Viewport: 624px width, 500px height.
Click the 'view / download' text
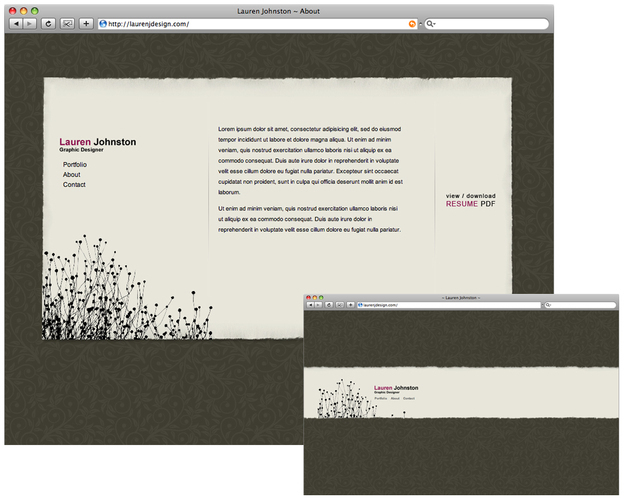click(x=470, y=196)
